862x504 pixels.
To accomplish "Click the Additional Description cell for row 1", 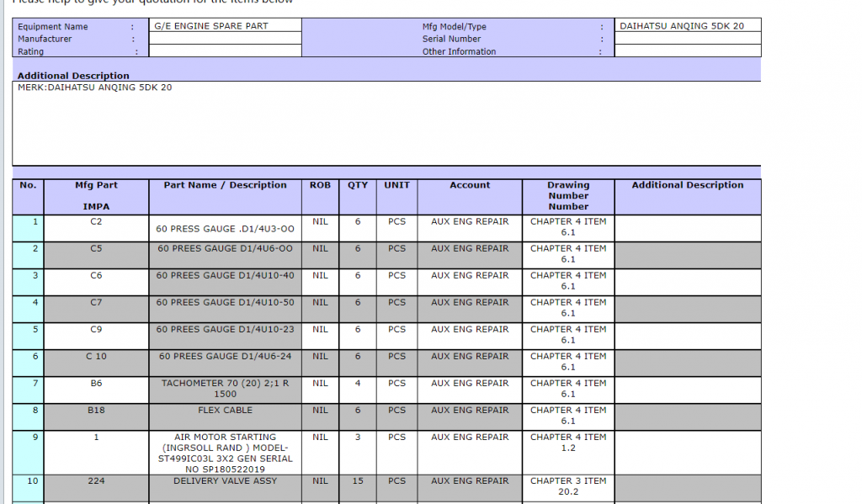I will tap(687, 228).
